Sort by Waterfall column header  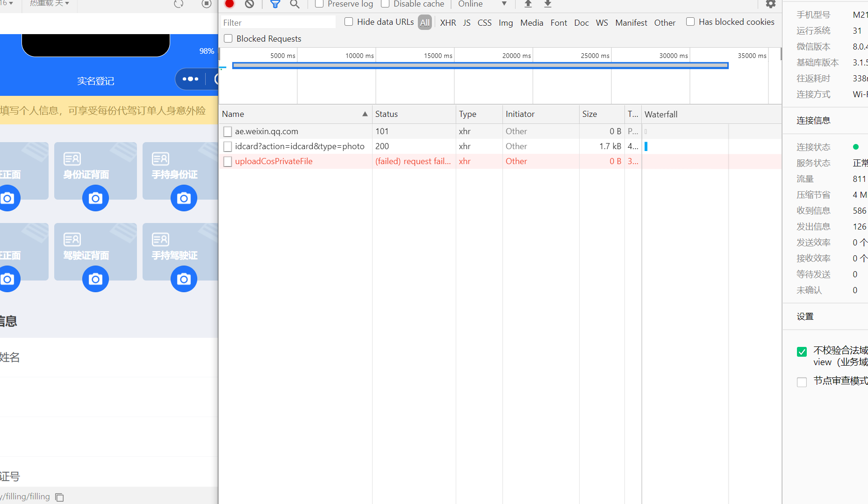[711, 114]
